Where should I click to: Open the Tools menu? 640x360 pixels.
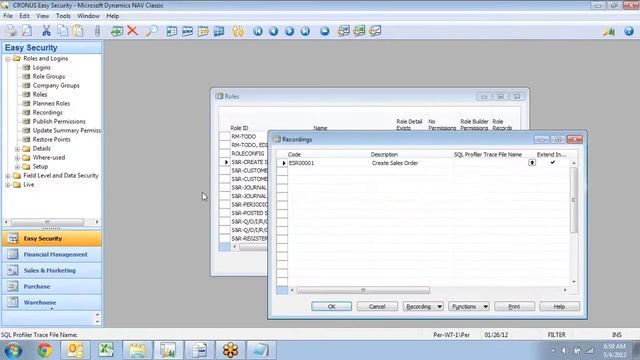click(x=63, y=16)
